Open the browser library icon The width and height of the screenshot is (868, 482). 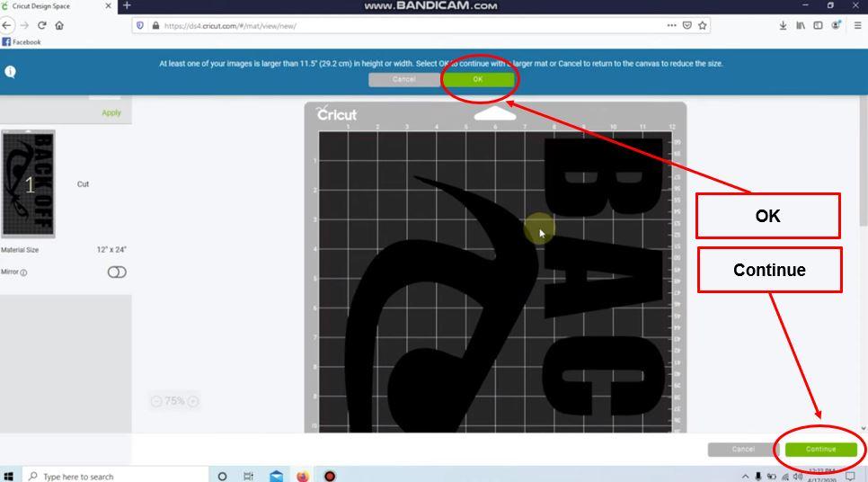(801, 25)
